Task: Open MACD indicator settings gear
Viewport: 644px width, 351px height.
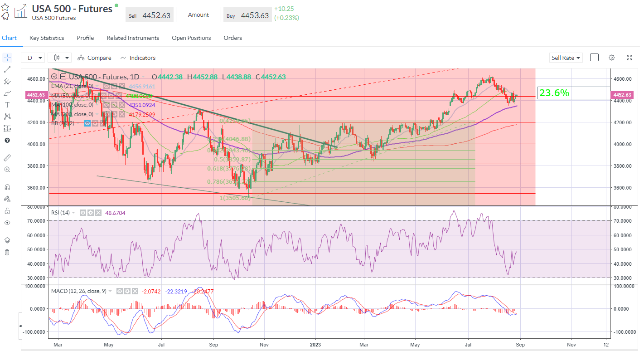Action: point(127,291)
